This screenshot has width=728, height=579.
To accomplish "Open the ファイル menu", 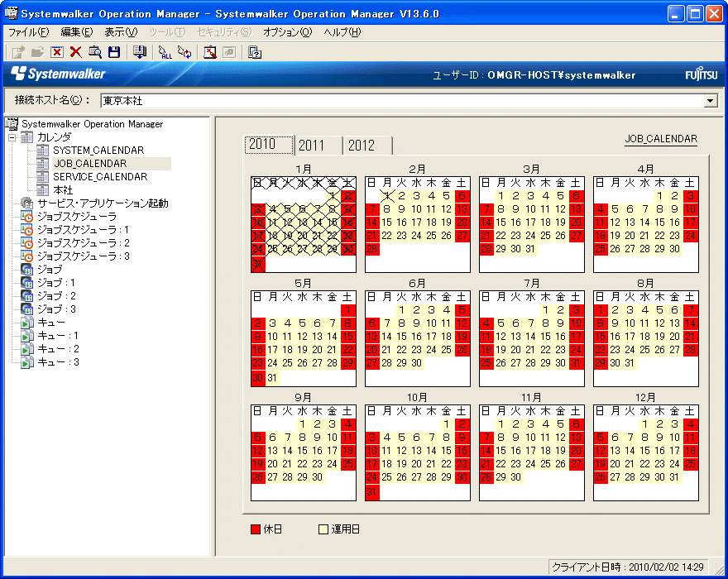I will pos(28,32).
